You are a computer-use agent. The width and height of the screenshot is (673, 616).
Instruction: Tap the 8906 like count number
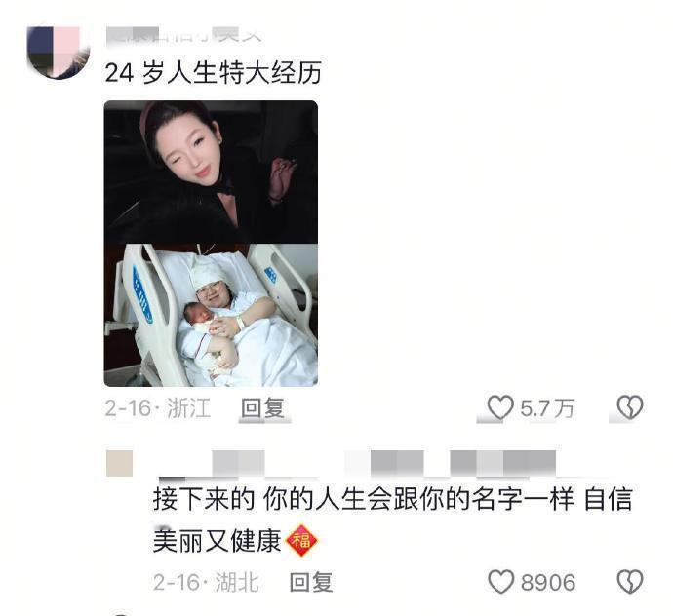click(548, 582)
